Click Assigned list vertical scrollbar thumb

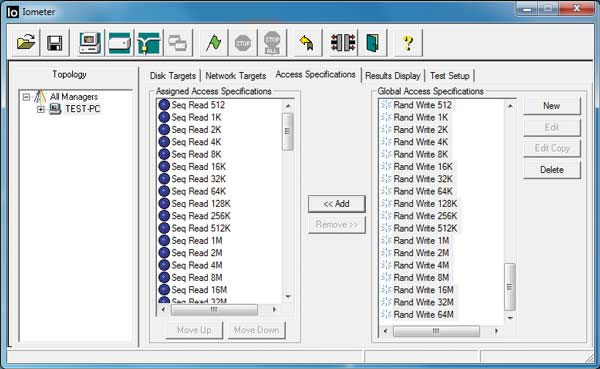288,131
